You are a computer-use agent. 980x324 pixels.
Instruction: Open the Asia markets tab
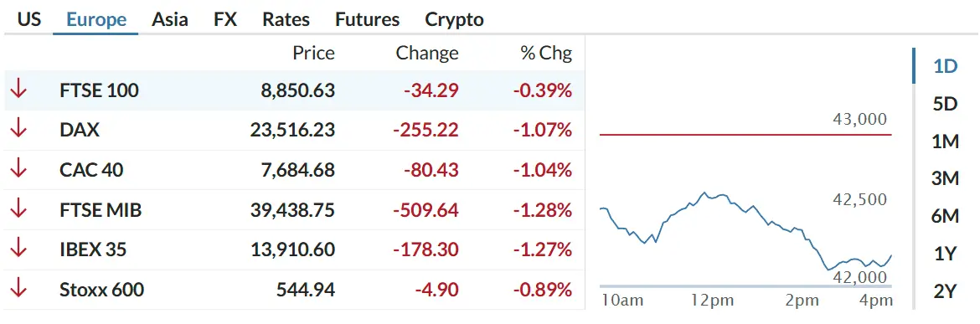click(x=169, y=19)
